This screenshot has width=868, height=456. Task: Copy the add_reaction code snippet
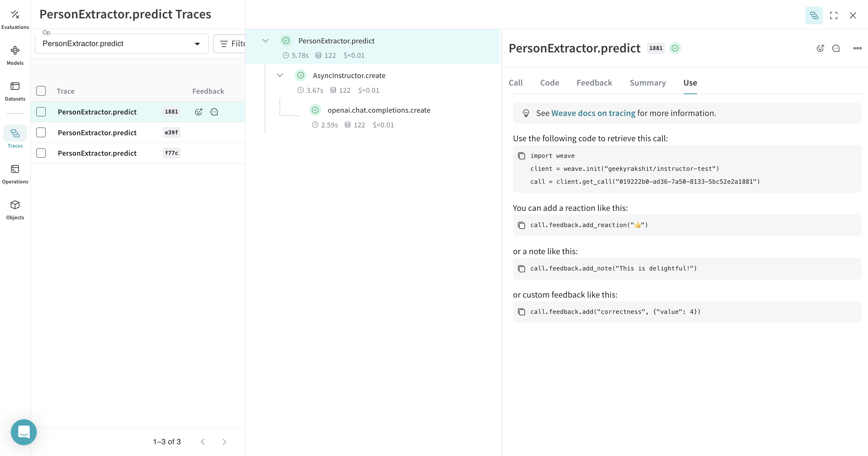click(522, 225)
